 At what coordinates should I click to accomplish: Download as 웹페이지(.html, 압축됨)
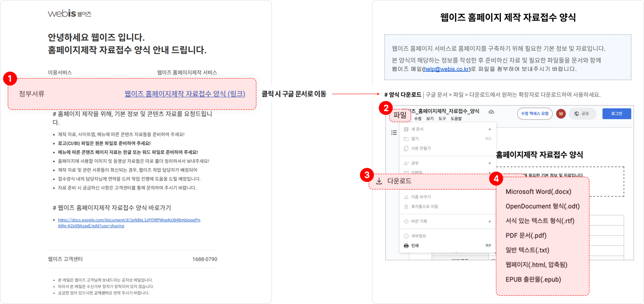536,265
